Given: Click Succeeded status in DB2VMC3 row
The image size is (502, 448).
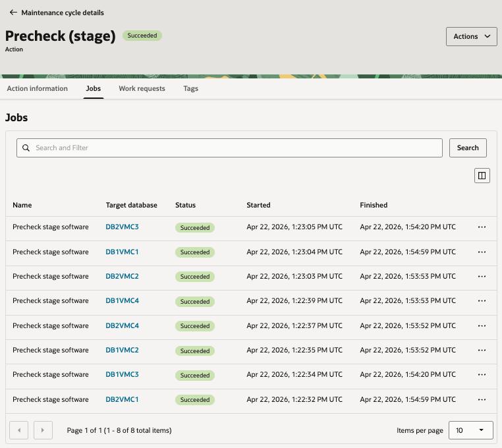Looking at the screenshot, I should tap(194, 228).
